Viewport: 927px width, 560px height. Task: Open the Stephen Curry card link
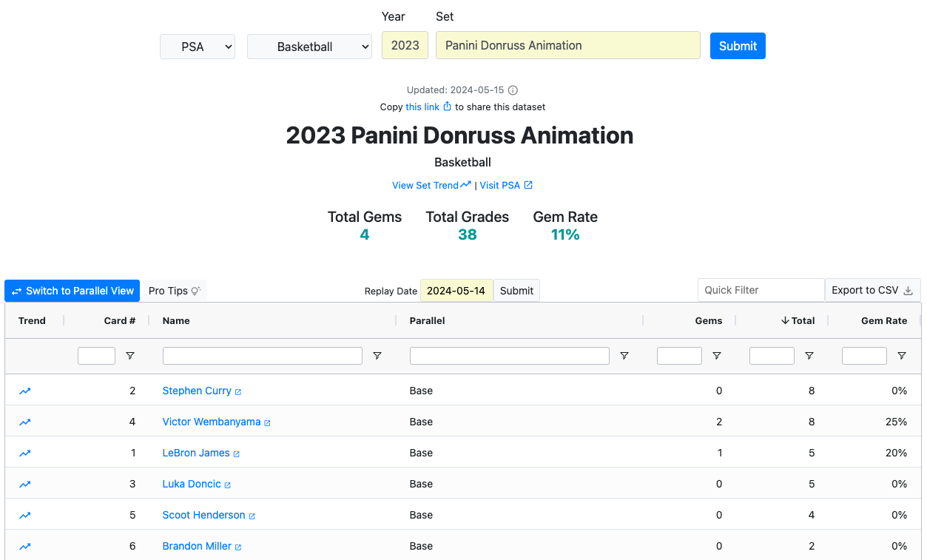197,391
